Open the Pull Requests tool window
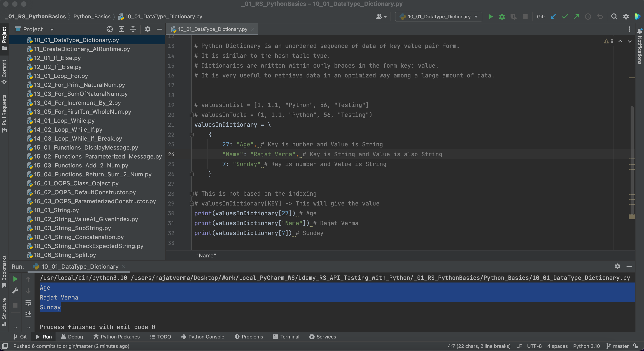 click(4, 113)
